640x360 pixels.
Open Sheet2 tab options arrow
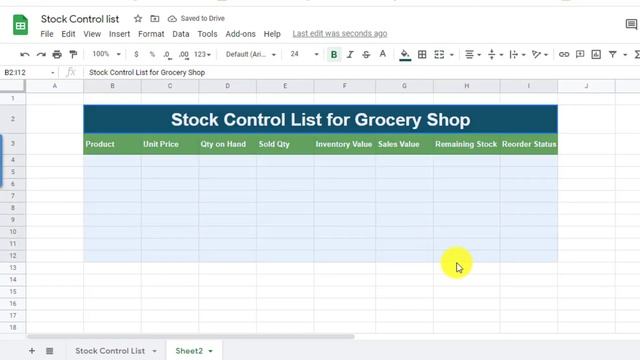point(211,351)
